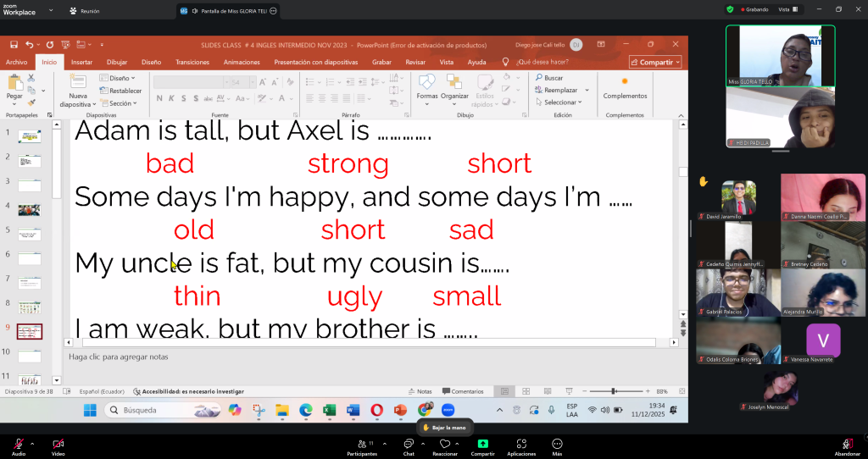Click the Windows Búsqueda search box
The image size is (868, 459).
coord(157,410)
